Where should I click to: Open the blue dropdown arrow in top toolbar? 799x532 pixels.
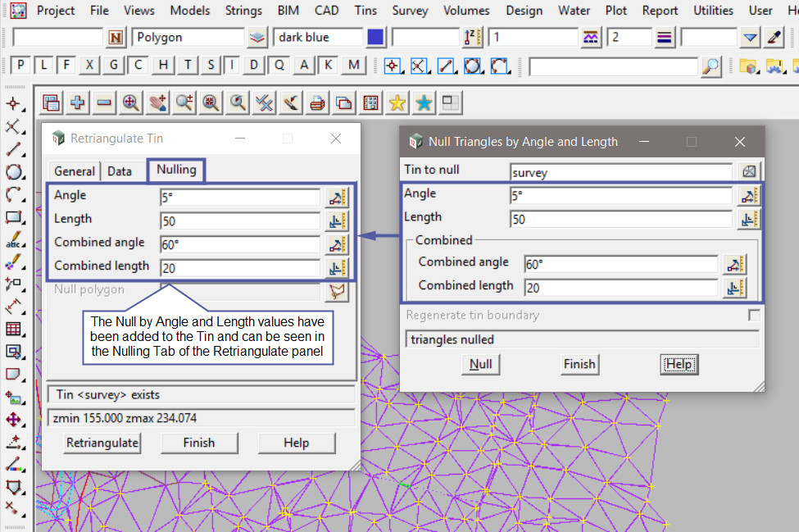[750, 37]
